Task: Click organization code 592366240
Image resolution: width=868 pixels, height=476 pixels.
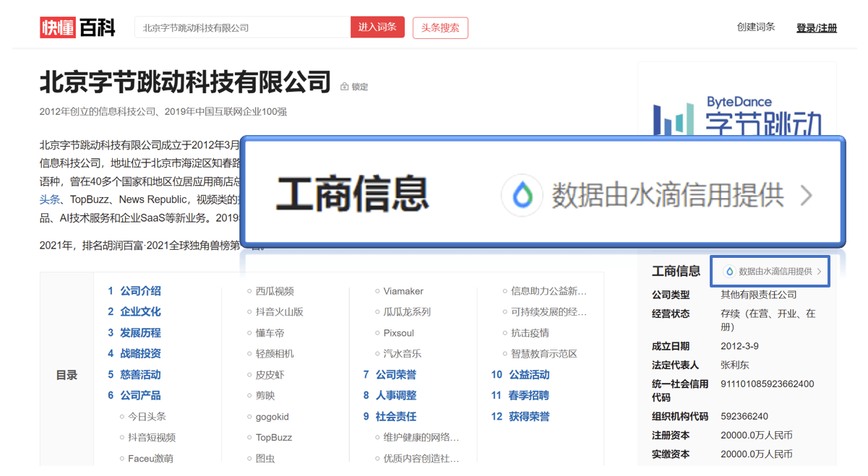Action: 744,417
